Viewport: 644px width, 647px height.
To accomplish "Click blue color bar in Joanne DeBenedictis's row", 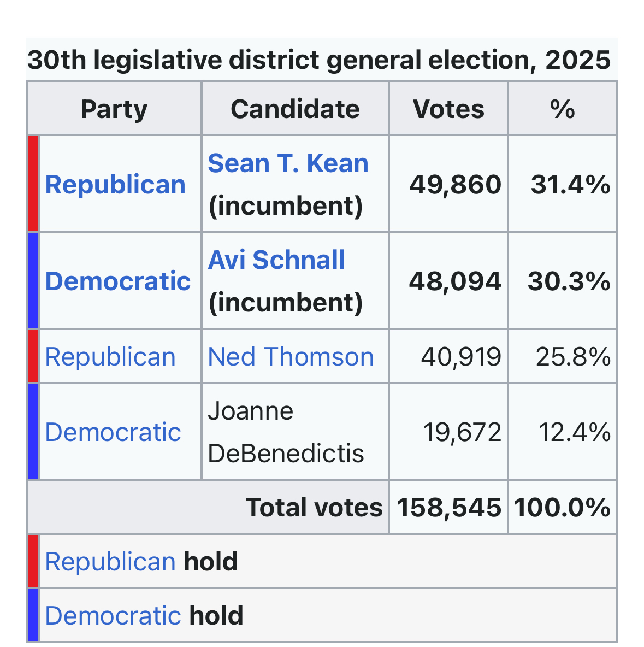I will point(33,432).
